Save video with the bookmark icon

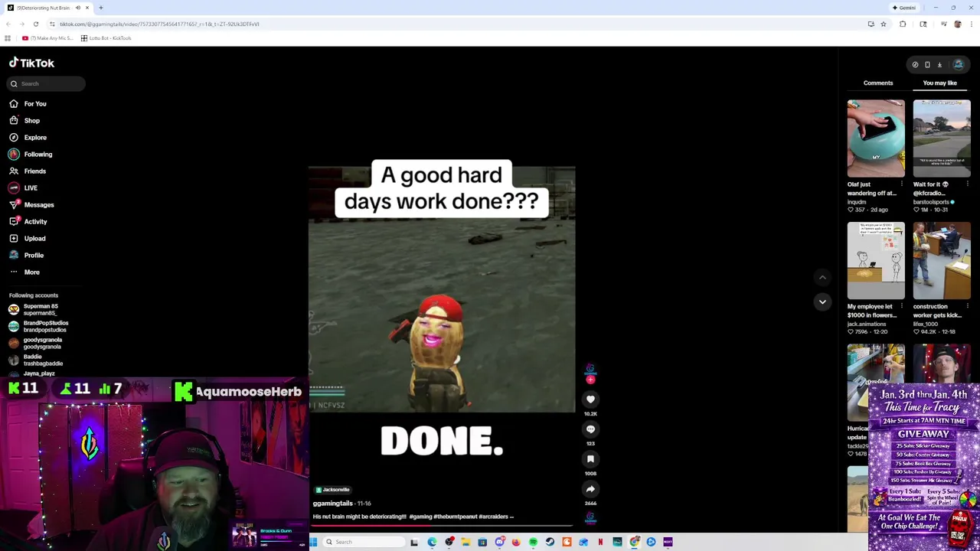590,459
